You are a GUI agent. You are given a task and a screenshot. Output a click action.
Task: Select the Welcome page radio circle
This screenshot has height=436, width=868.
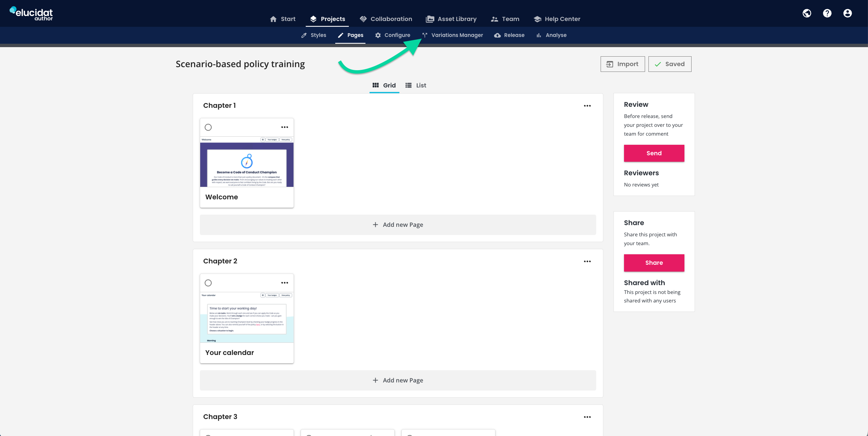pos(208,127)
